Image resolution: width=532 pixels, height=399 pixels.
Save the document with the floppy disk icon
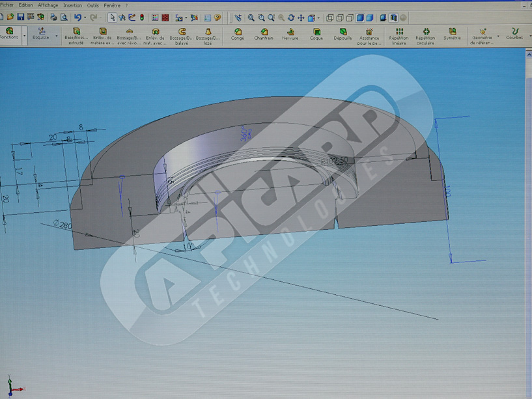(20, 17)
